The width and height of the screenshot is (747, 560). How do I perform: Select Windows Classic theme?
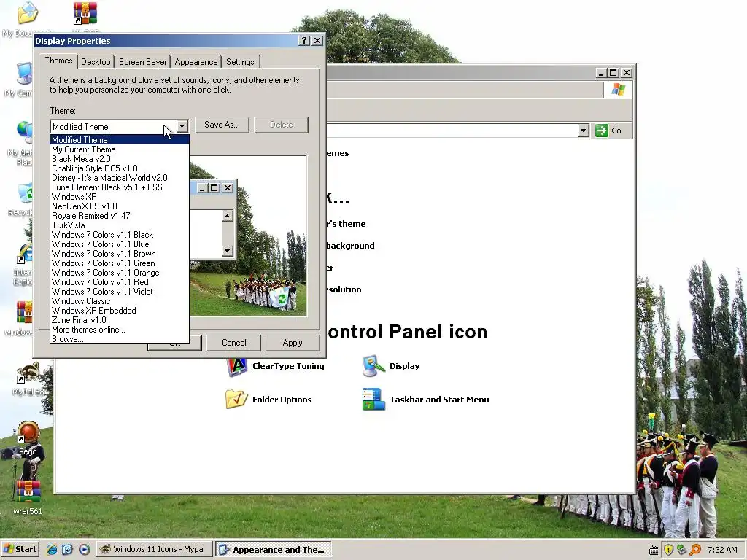click(120, 301)
